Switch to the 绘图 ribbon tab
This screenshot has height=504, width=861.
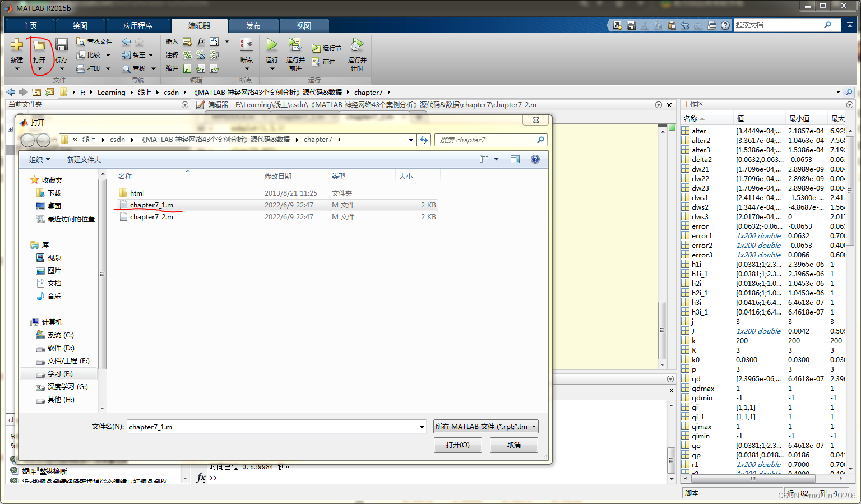pos(80,26)
